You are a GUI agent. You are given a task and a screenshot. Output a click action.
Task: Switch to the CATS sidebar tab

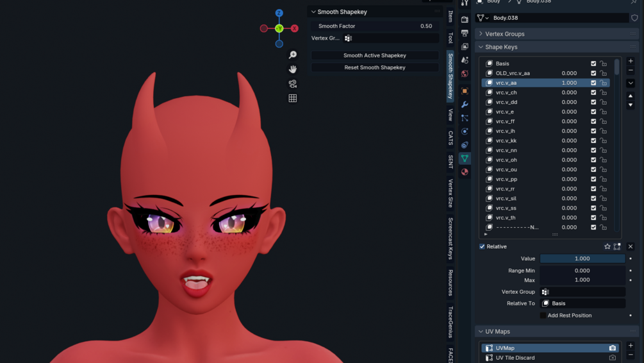pos(450,138)
